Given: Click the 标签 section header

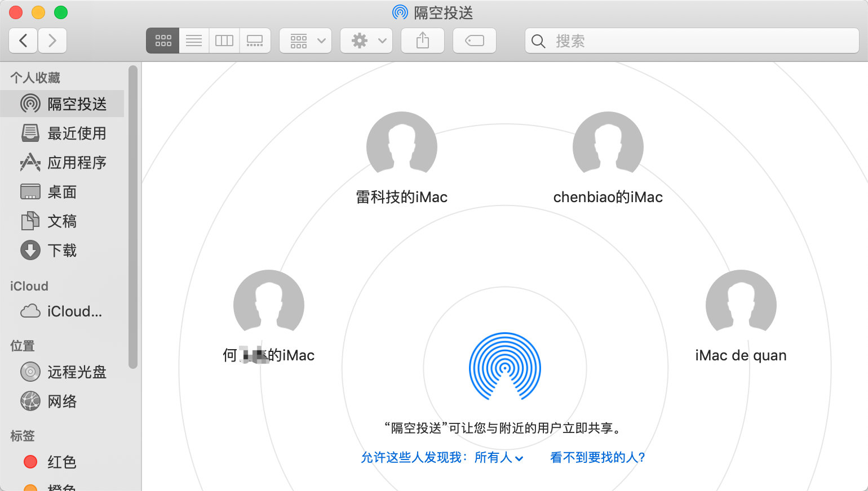Looking at the screenshot, I should 23,436.
